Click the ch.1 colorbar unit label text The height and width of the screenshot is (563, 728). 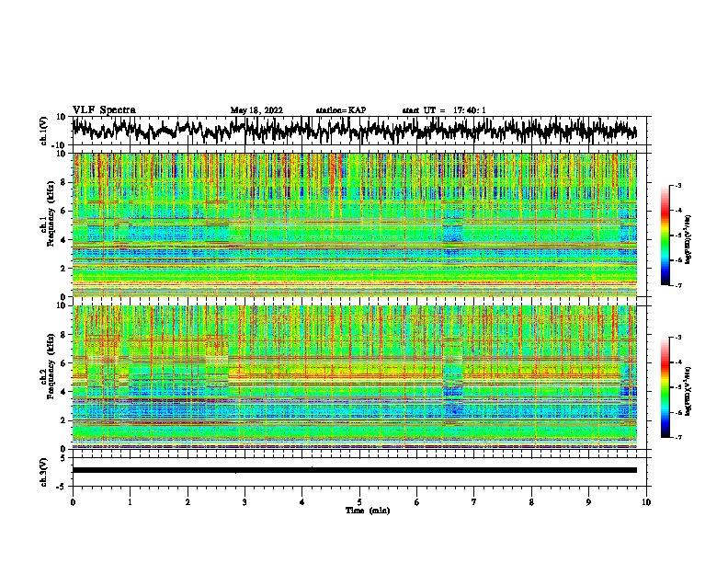coord(688,239)
